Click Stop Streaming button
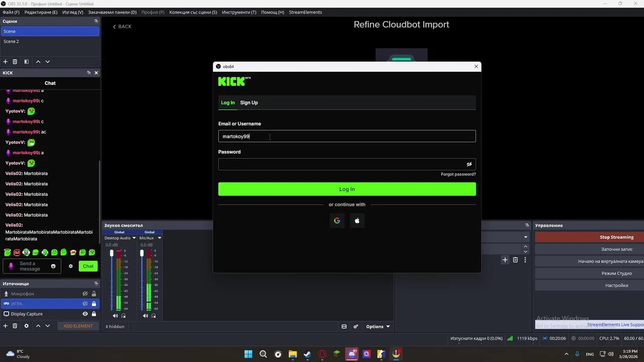Image resolution: width=644 pixels, height=362 pixels. click(589, 237)
